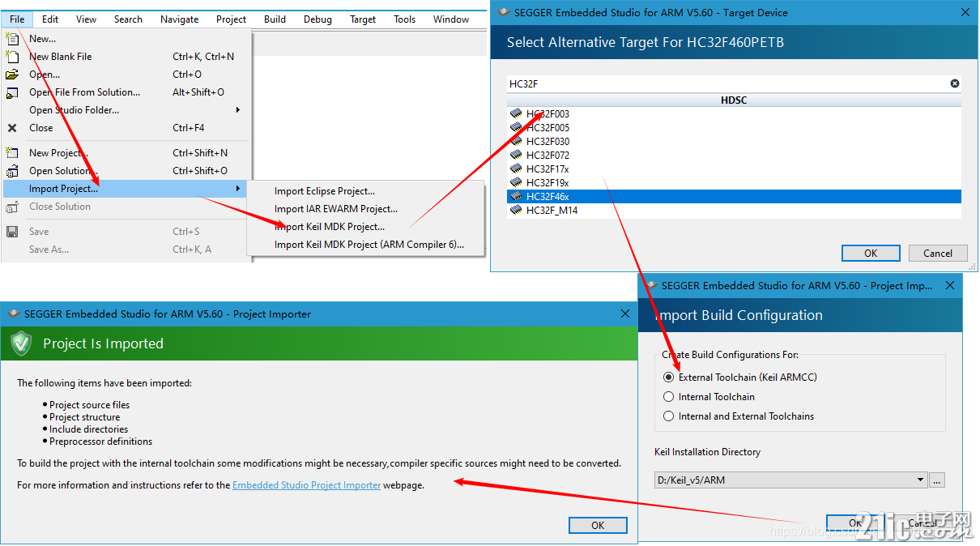This screenshot has width=980, height=546.
Task: Click the Save disk icon
Action: tap(12, 232)
